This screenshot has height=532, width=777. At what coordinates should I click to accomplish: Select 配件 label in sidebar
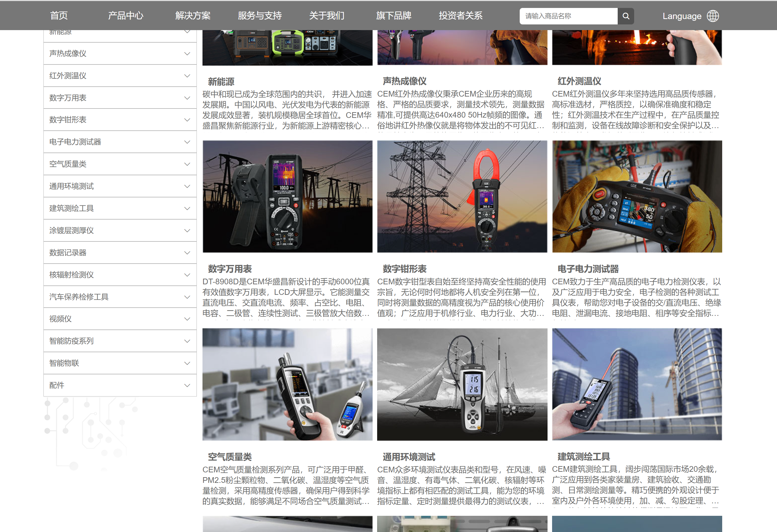coord(57,385)
